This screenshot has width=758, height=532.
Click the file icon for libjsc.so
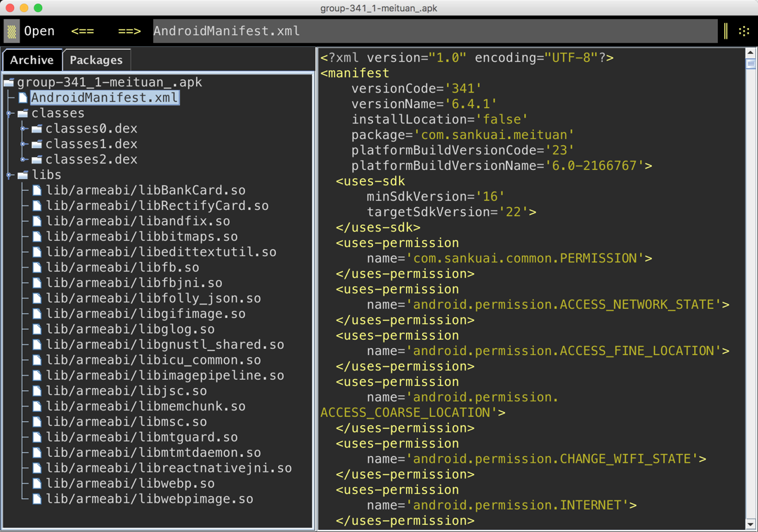pos(37,391)
